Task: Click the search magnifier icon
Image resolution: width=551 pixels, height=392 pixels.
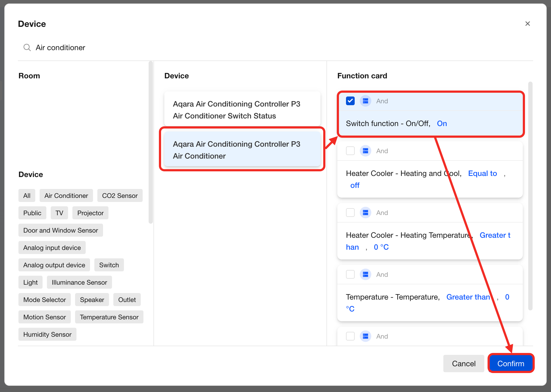Action: 27,47
